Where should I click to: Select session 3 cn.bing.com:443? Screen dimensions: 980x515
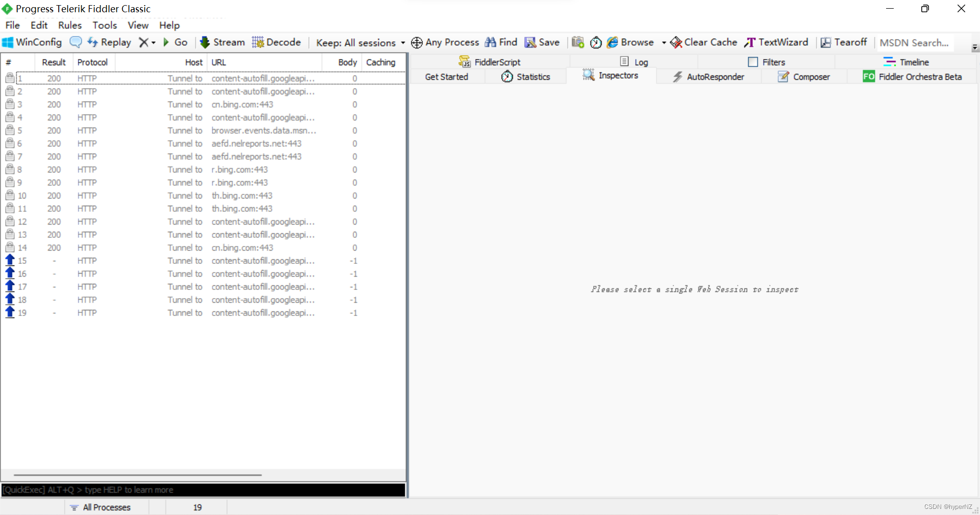(203, 104)
